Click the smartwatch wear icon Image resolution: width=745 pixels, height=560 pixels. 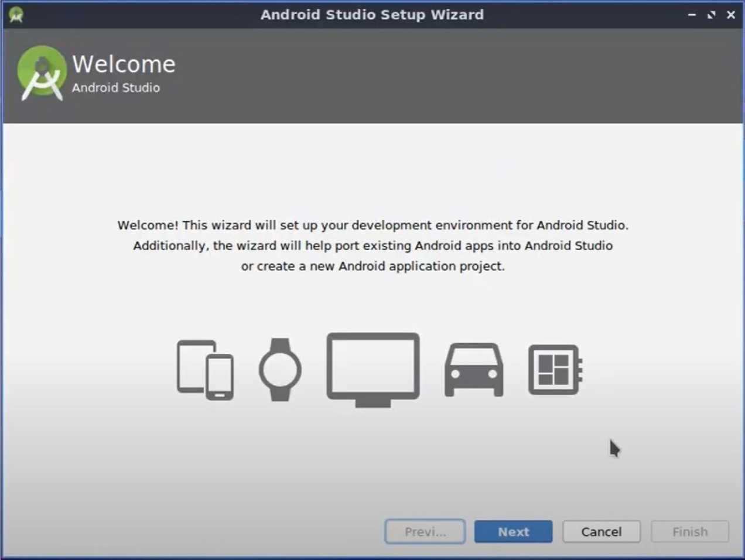[280, 370]
